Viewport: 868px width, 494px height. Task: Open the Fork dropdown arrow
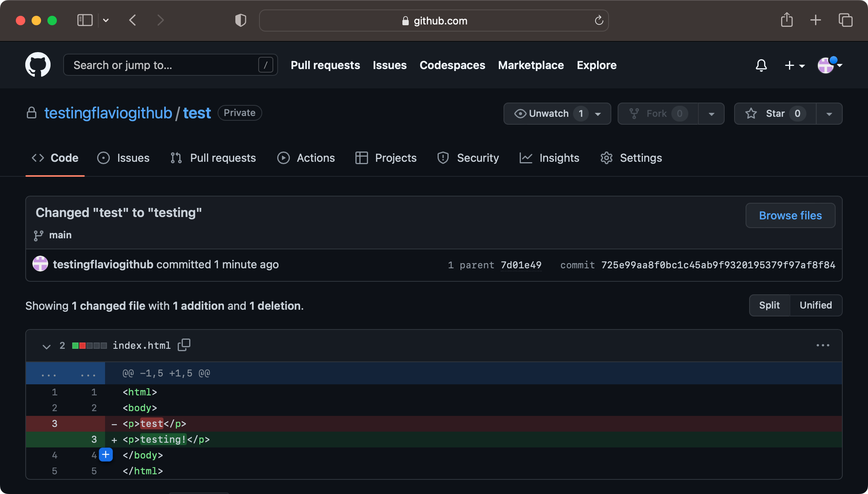click(711, 114)
